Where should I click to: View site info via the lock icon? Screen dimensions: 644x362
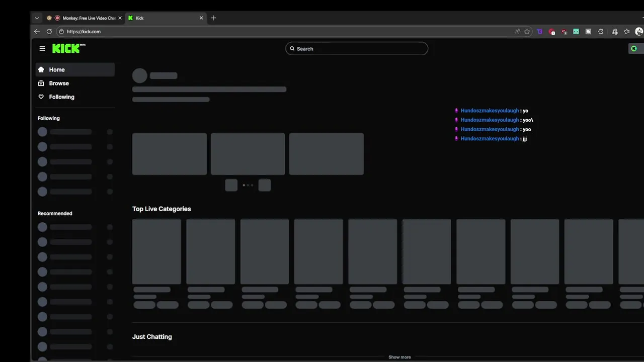tap(61, 31)
